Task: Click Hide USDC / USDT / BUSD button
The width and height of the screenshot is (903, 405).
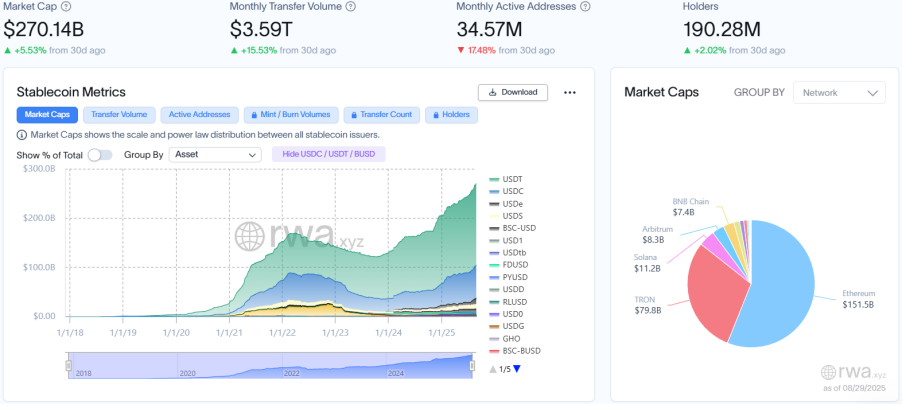Action: point(327,155)
